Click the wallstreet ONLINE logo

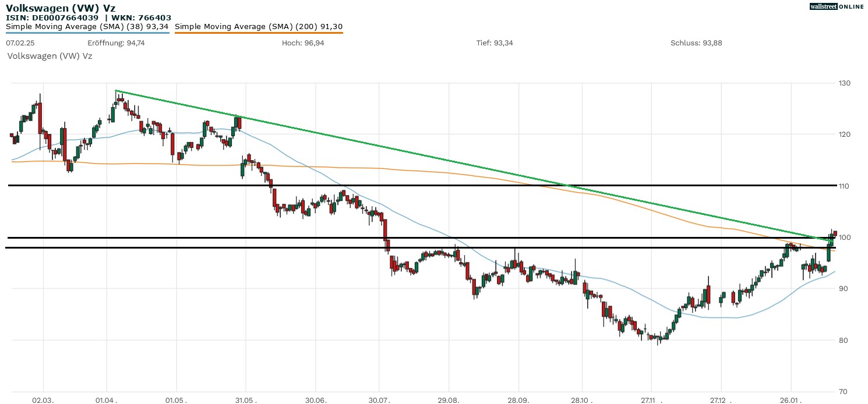point(837,6)
